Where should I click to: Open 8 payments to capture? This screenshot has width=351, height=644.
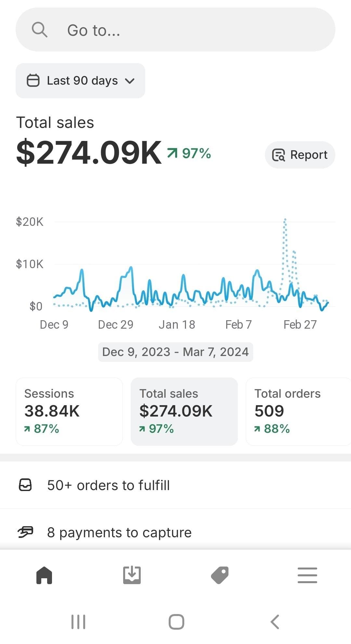pyautogui.click(x=119, y=533)
